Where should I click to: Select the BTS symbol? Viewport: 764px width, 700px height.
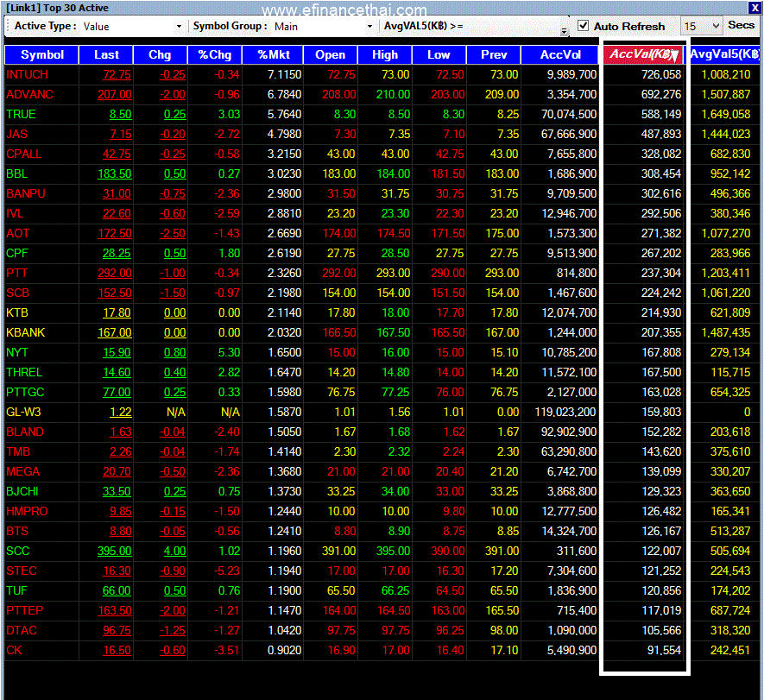point(17,531)
